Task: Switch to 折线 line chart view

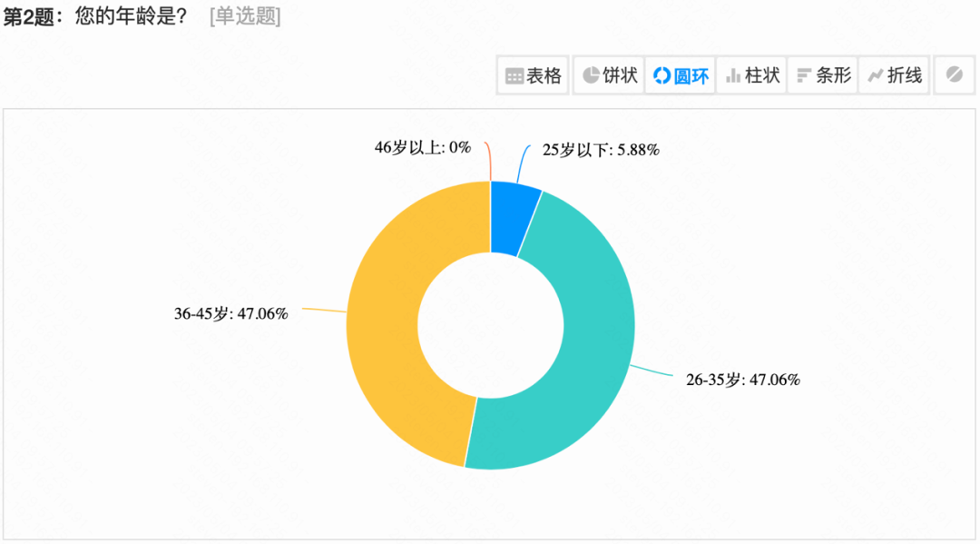Action: pyautogui.click(x=894, y=75)
